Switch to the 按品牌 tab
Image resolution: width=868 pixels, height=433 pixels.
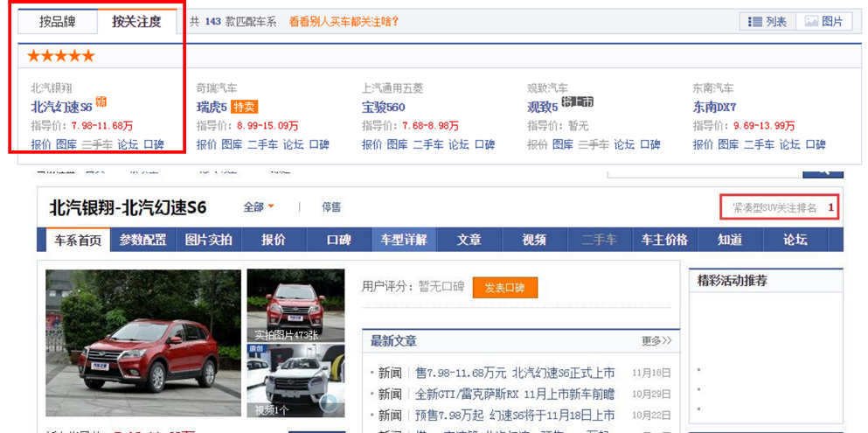pyautogui.click(x=58, y=22)
